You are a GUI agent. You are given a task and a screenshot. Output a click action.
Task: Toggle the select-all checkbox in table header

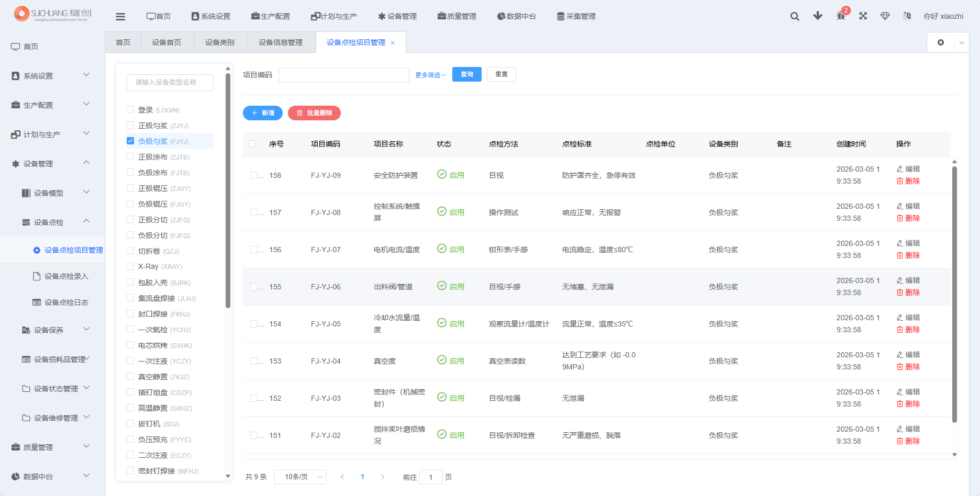pyautogui.click(x=252, y=144)
